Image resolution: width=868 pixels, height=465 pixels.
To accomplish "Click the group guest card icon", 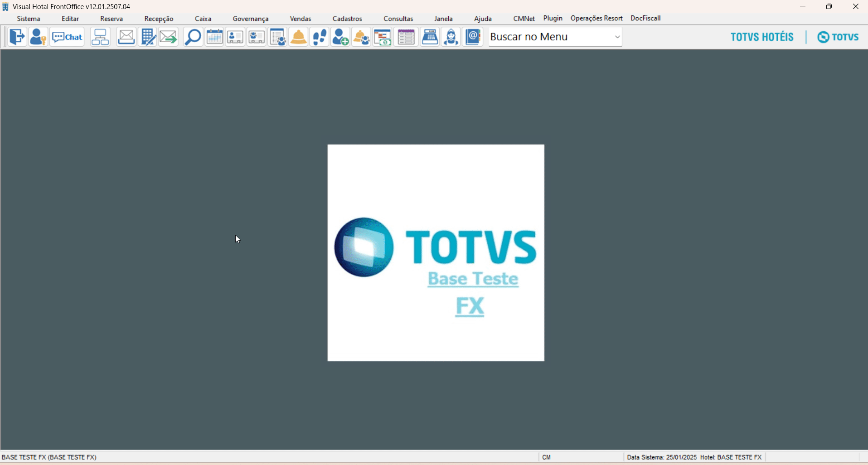I will tap(257, 37).
